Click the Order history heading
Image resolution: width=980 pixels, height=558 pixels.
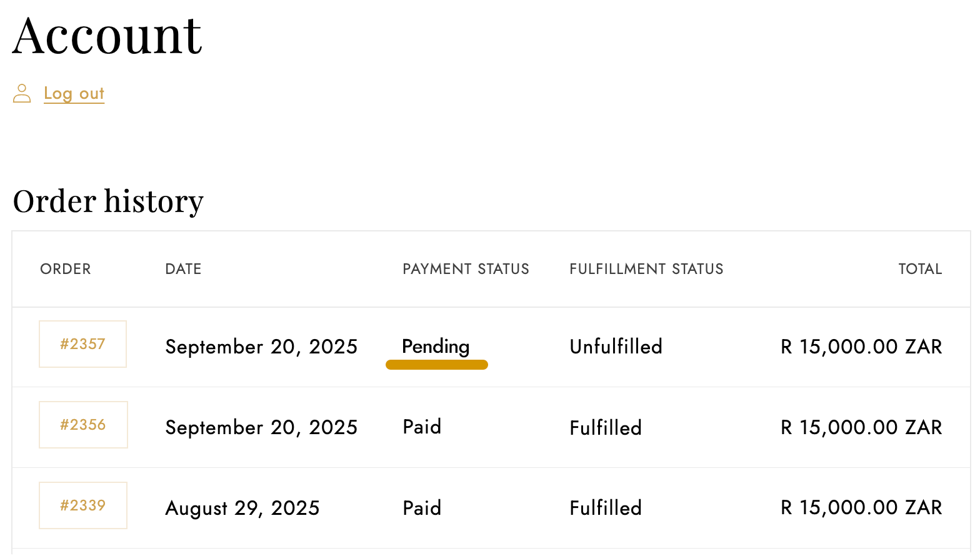[x=108, y=201]
